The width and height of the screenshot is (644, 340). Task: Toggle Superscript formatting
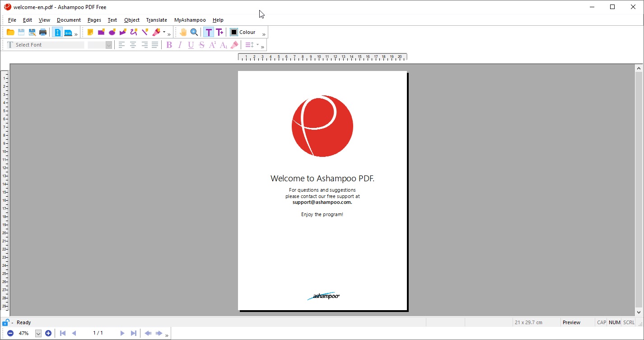coord(212,45)
